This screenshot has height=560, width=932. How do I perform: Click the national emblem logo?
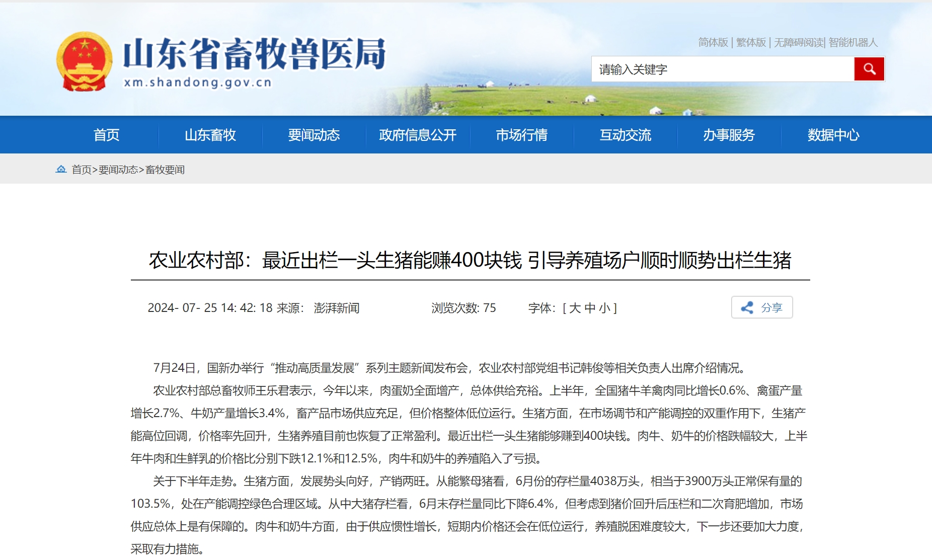pyautogui.click(x=84, y=62)
